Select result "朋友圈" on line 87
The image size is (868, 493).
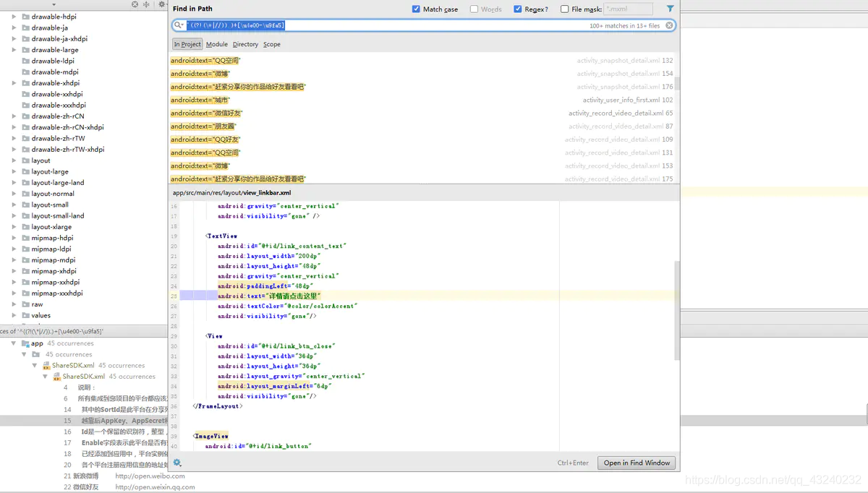tap(422, 127)
